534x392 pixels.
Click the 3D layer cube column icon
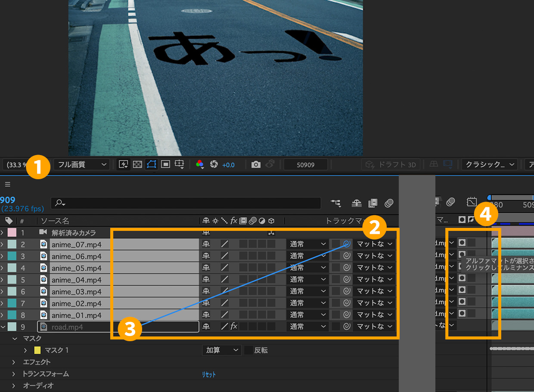tap(271, 221)
